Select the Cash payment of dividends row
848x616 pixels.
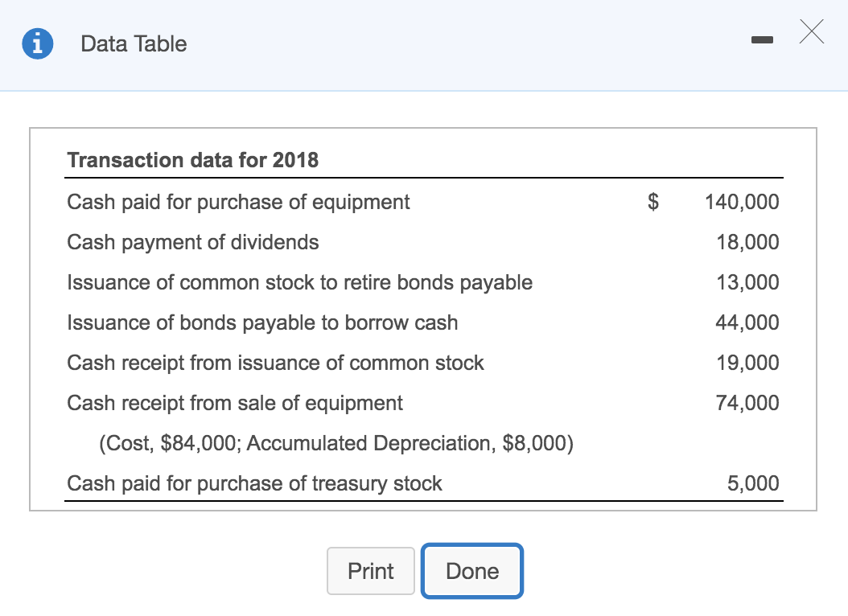[193, 242]
